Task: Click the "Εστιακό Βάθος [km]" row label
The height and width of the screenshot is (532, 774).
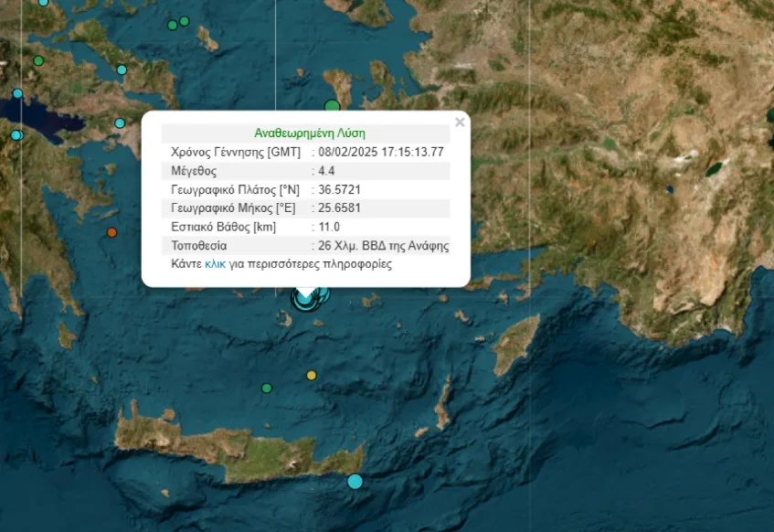Action: click(223, 227)
